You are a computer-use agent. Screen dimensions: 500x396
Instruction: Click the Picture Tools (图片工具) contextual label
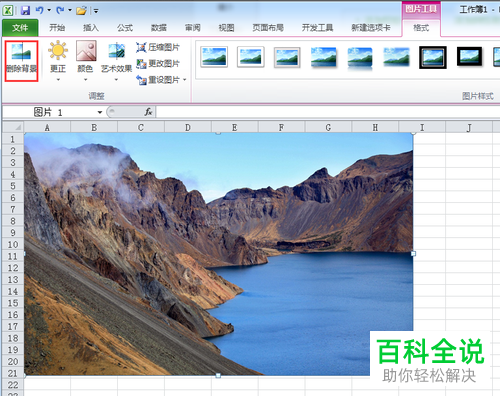pos(421,9)
